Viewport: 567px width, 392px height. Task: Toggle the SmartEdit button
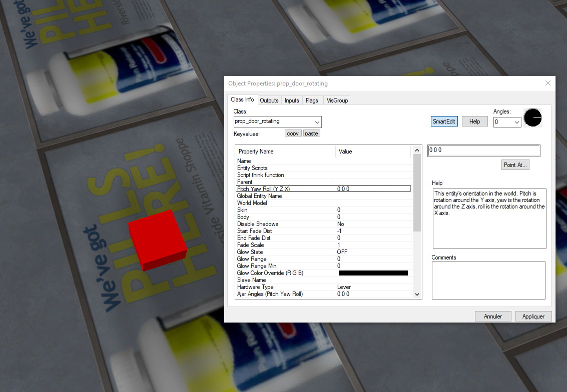click(444, 121)
